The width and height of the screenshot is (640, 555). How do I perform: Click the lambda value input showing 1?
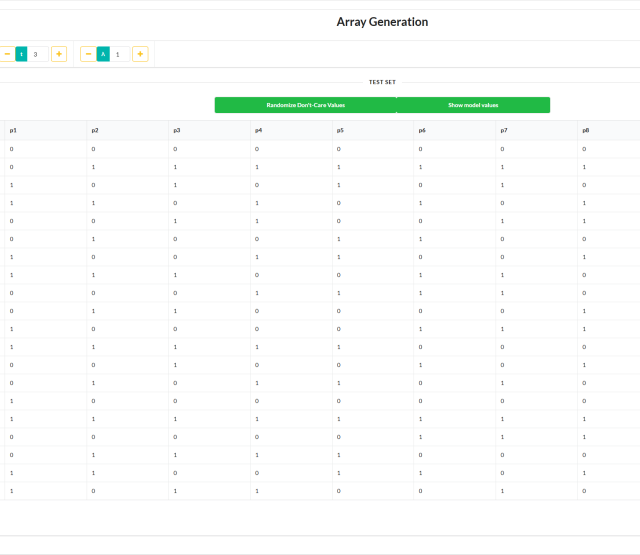(x=120, y=54)
